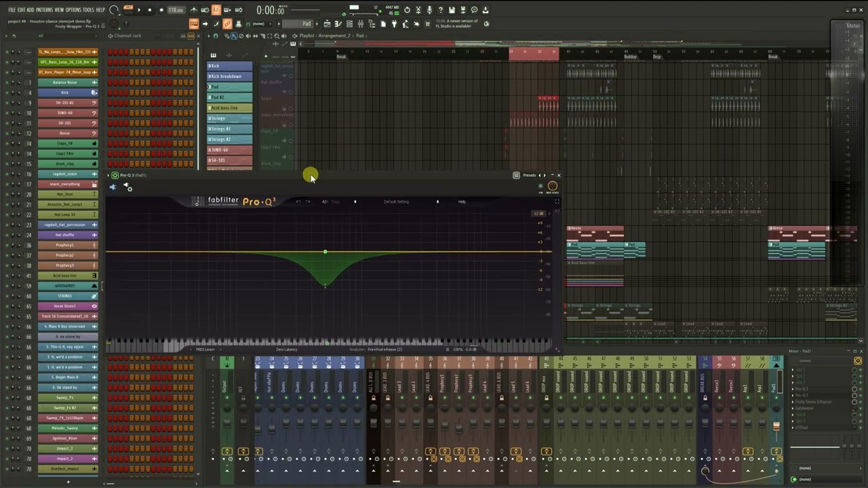Mute the JUNO-60 channel green LED
Image resolution: width=868 pixels, height=488 pixels.
coord(6,113)
